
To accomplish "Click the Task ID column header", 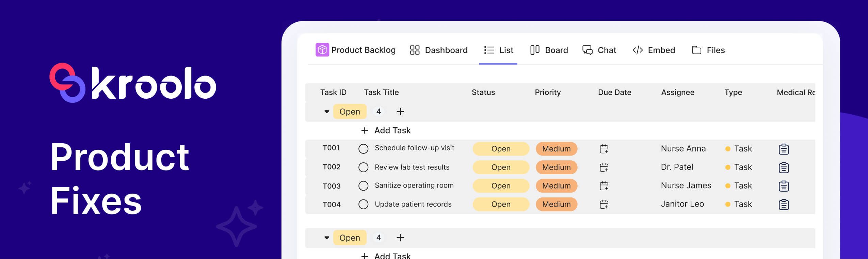I will 333,92.
